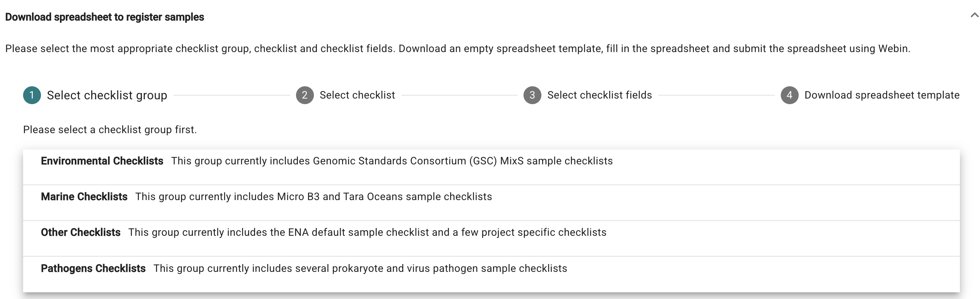Click the prokaryote and virus pathogen description
This screenshot has height=299, width=980.
pos(360,269)
